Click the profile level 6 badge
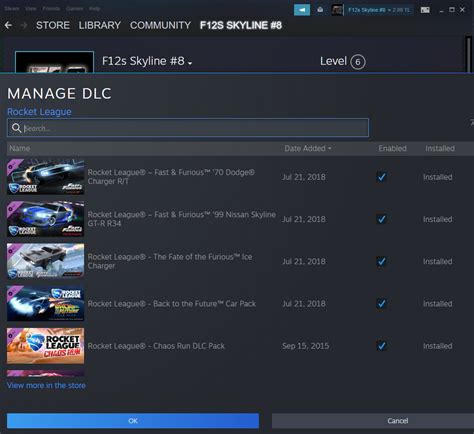Screen dimensions: 474x434 358,62
